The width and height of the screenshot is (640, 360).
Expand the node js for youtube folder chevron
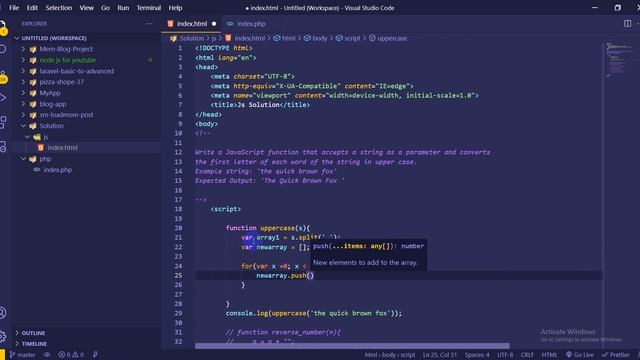tap(23, 60)
